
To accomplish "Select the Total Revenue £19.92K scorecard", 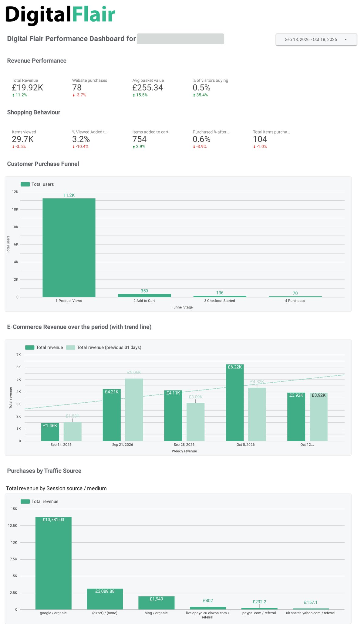I will click(28, 88).
